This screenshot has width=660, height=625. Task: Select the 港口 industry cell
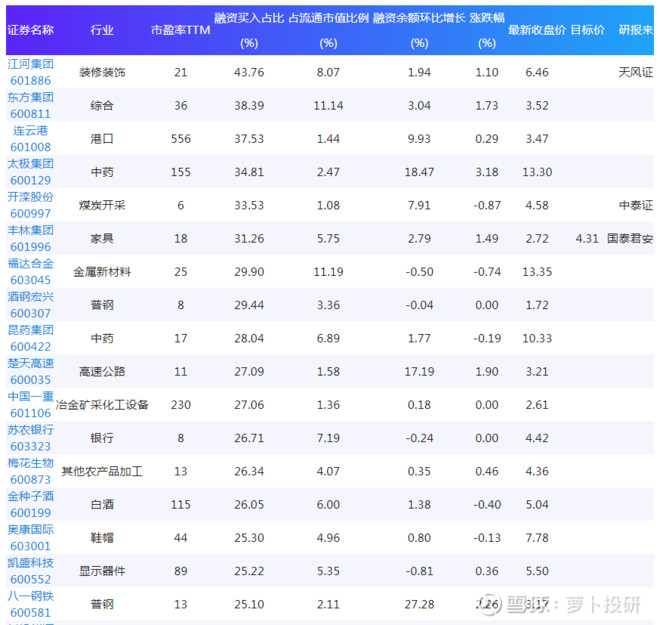coord(102,139)
